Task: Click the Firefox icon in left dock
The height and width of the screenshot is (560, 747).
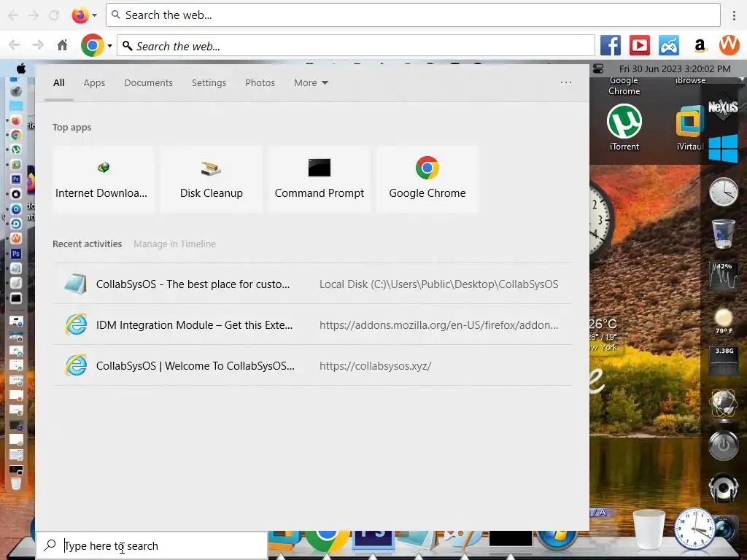Action: (x=16, y=120)
